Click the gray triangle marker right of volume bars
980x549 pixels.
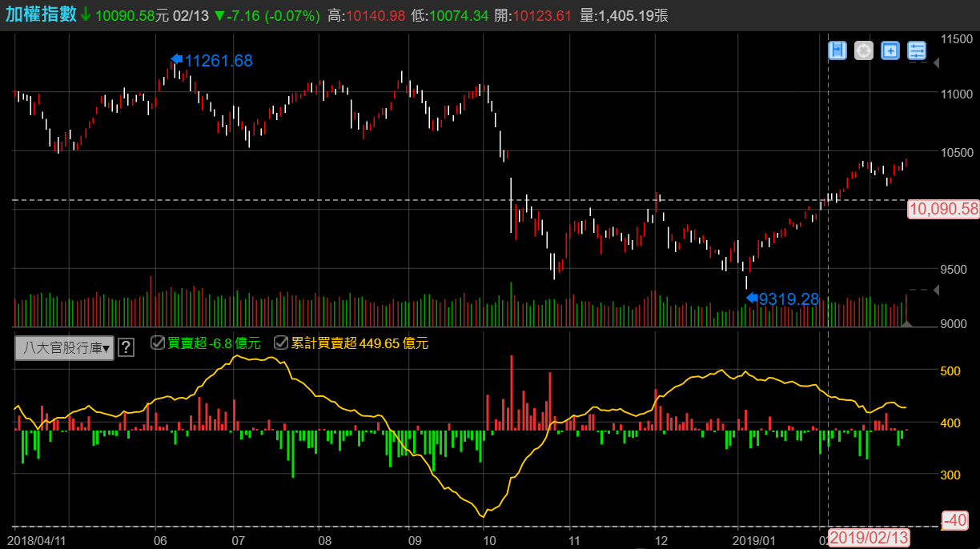(x=906, y=323)
